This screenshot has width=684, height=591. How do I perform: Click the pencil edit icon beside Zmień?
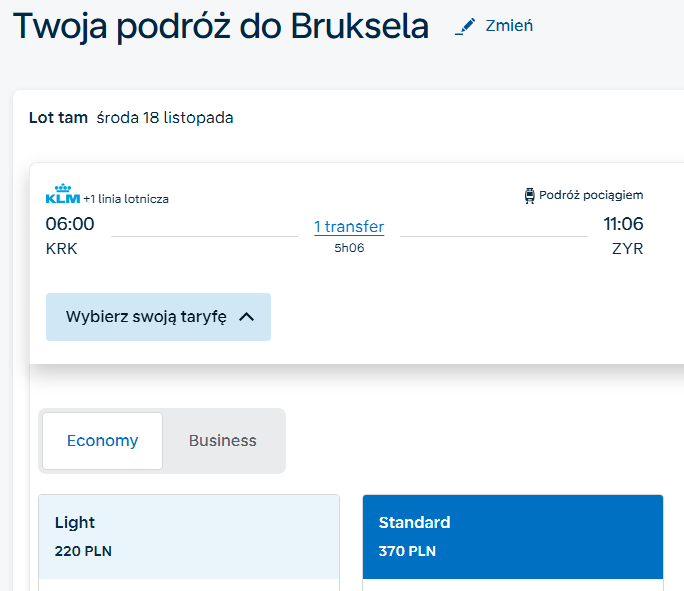pyautogui.click(x=465, y=27)
